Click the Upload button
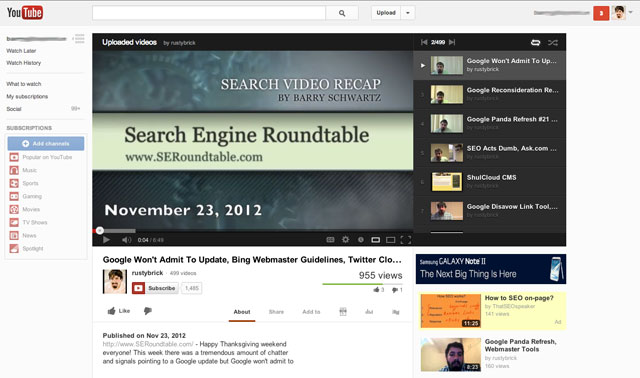640x378 pixels. click(x=386, y=13)
